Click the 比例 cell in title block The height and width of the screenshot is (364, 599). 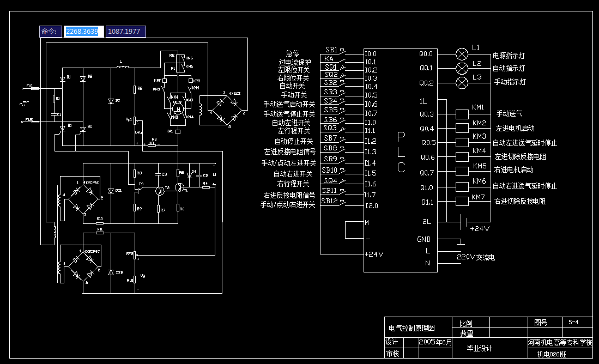pyautogui.click(x=465, y=324)
